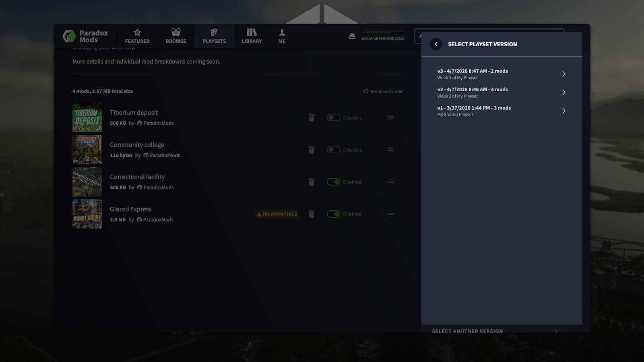Image resolution: width=644 pixels, height=362 pixels.
Task: Grab the reorder handle for Tiberium deposit
Action: 390,117
